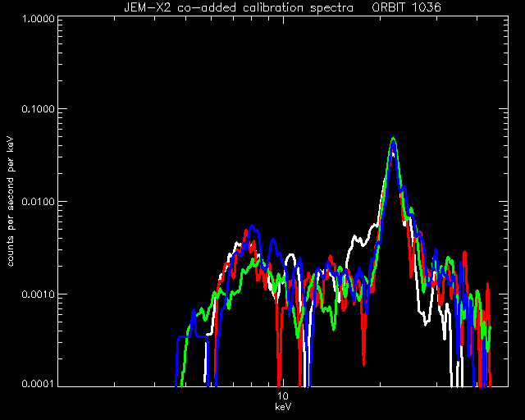The image size is (525, 420).
Task: Click the y-axis label '0.0010'
Action: tap(38, 294)
